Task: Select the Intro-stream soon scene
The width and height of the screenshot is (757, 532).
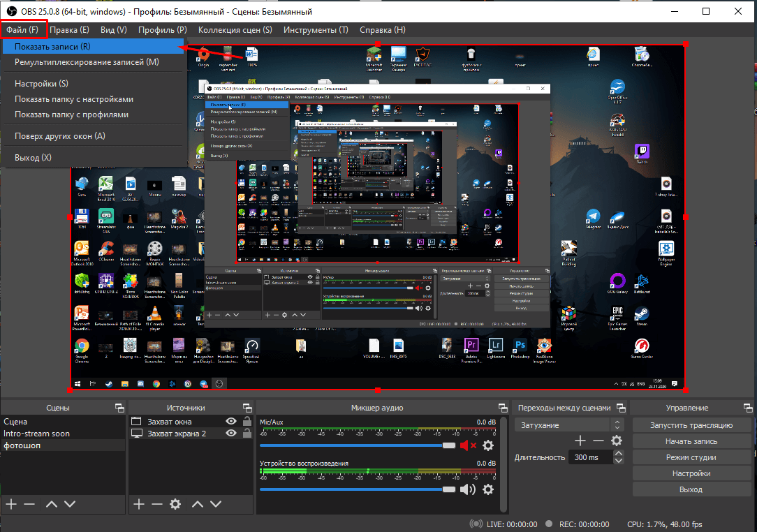Action: [63, 434]
